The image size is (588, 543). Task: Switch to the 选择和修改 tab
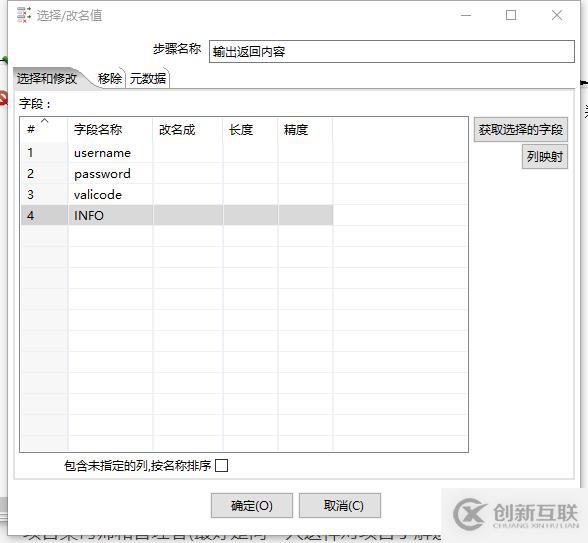(x=47, y=78)
